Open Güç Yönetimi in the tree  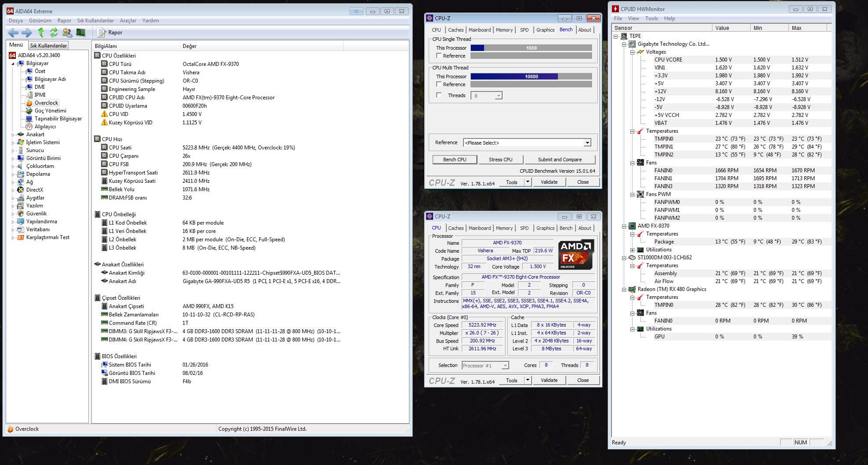click(x=50, y=111)
